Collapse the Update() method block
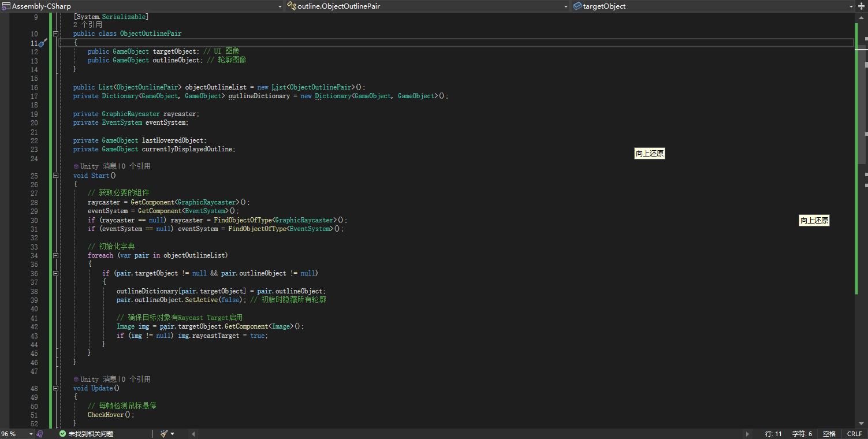The width and height of the screenshot is (868, 439). (56, 388)
